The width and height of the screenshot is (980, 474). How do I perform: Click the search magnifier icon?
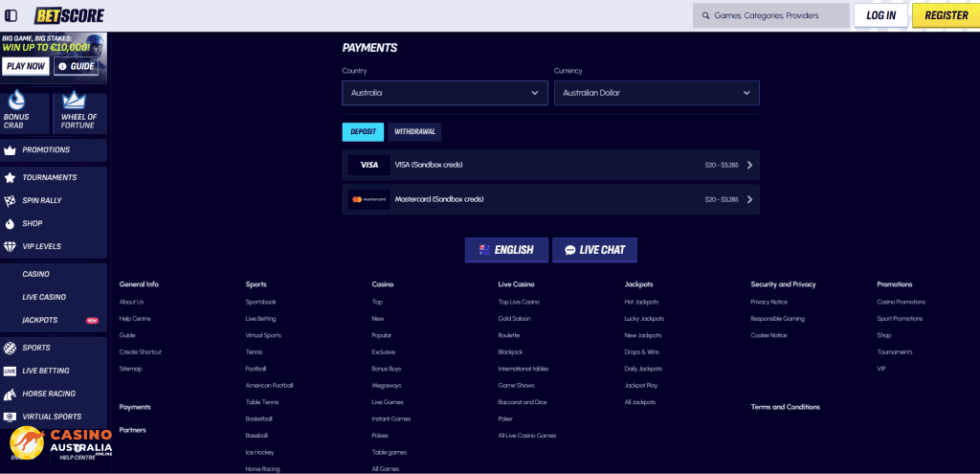705,15
